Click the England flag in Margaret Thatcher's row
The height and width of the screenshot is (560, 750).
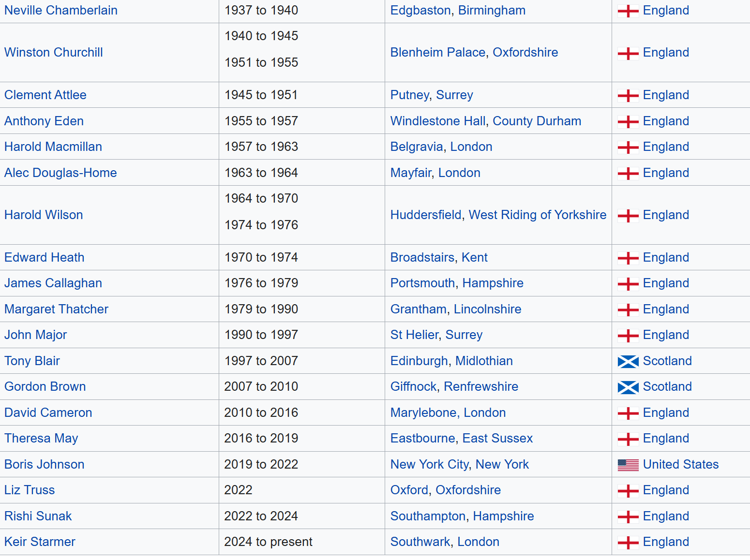[x=628, y=310]
